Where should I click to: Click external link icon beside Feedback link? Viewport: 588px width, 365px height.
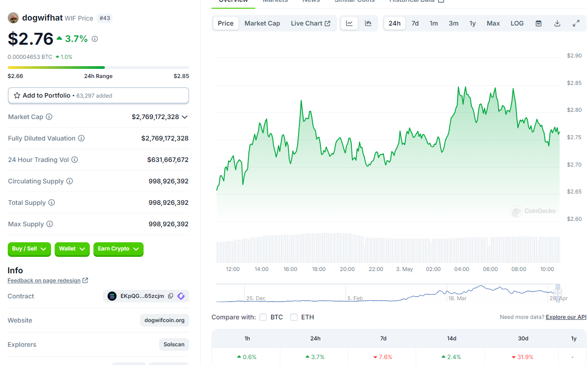tap(85, 281)
